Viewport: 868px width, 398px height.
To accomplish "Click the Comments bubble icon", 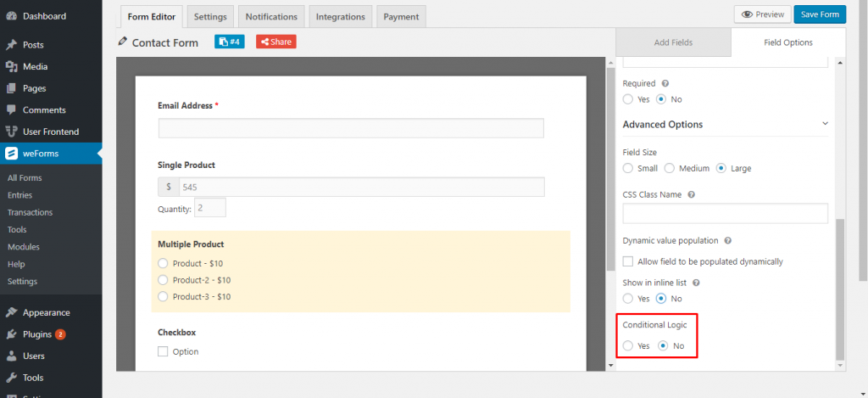I will coord(11,109).
